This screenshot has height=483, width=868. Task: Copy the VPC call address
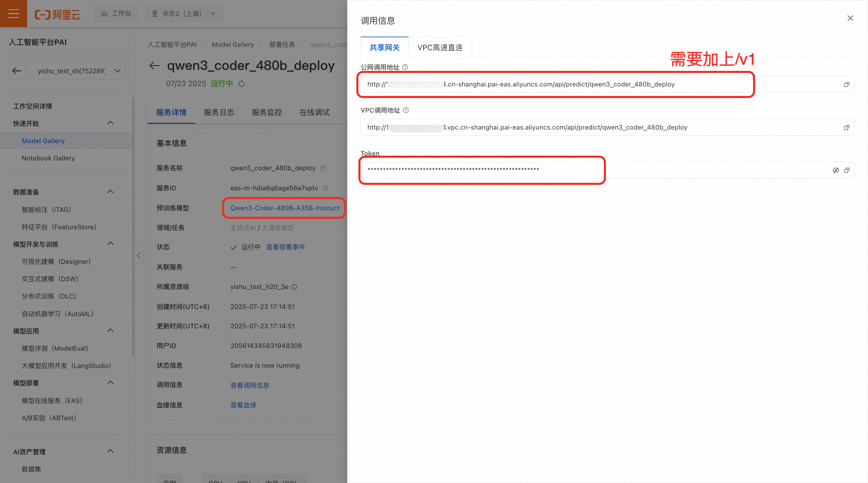tap(846, 128)
